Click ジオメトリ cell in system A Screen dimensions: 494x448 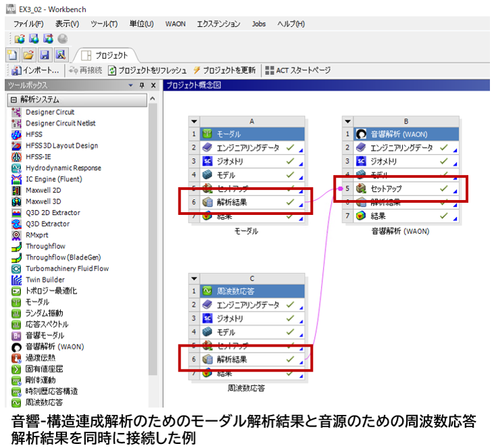point(252,161)
